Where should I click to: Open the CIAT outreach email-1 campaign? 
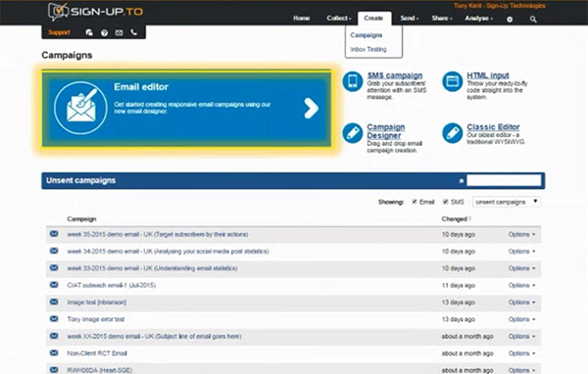tap(112, 285)
